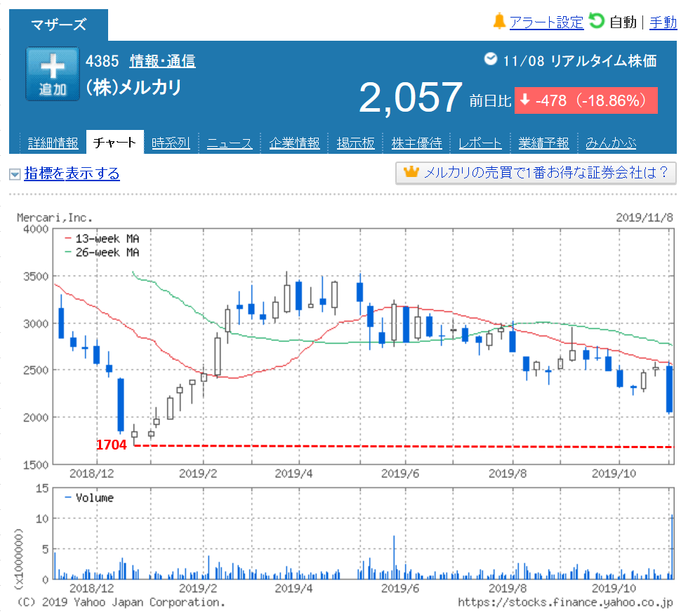
Task: Click the alert bell icon
Action: click(499, 21)
